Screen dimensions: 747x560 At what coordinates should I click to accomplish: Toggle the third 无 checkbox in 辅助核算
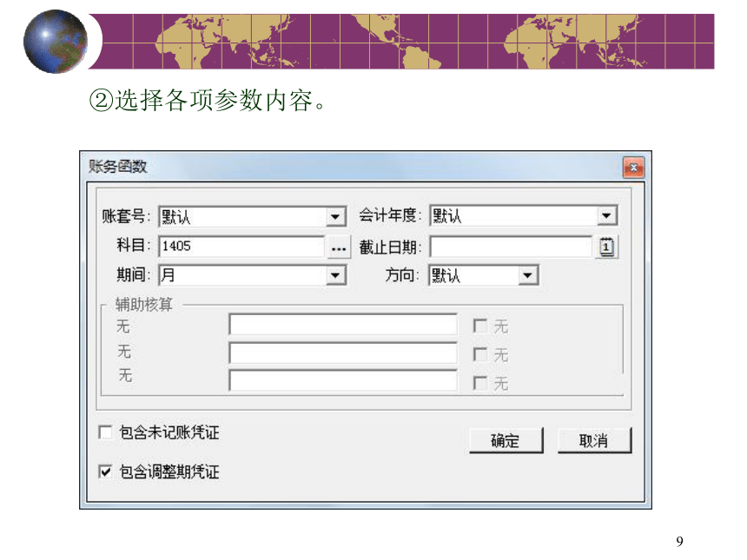click(x=480, y=383)
